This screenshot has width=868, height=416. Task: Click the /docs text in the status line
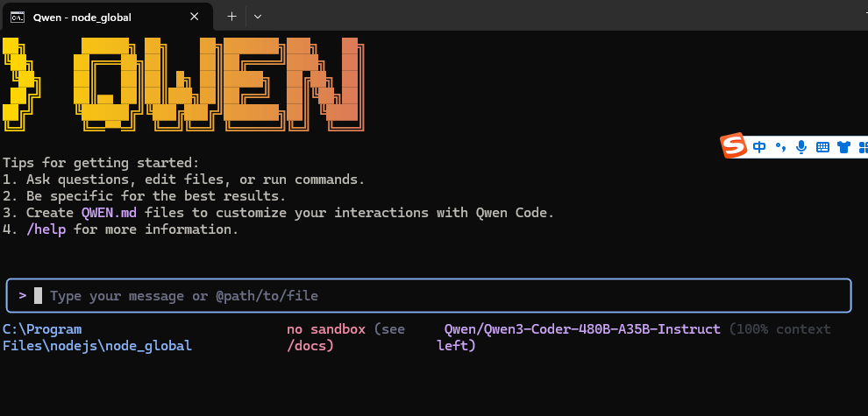(x=310, y=346)
